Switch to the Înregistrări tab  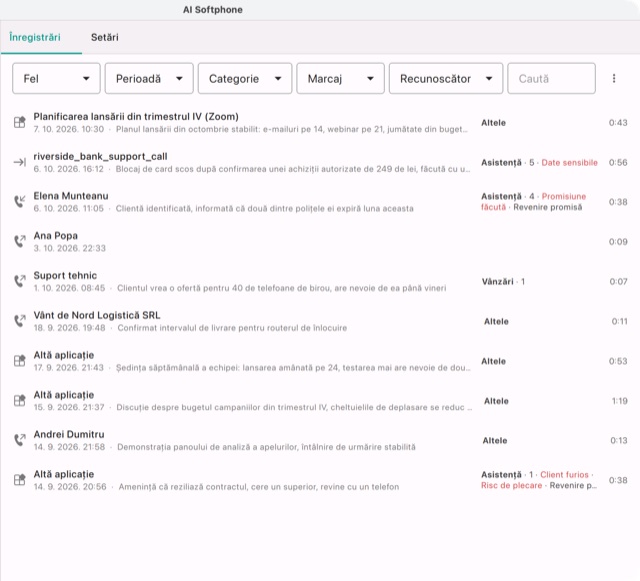pos(35,37)
